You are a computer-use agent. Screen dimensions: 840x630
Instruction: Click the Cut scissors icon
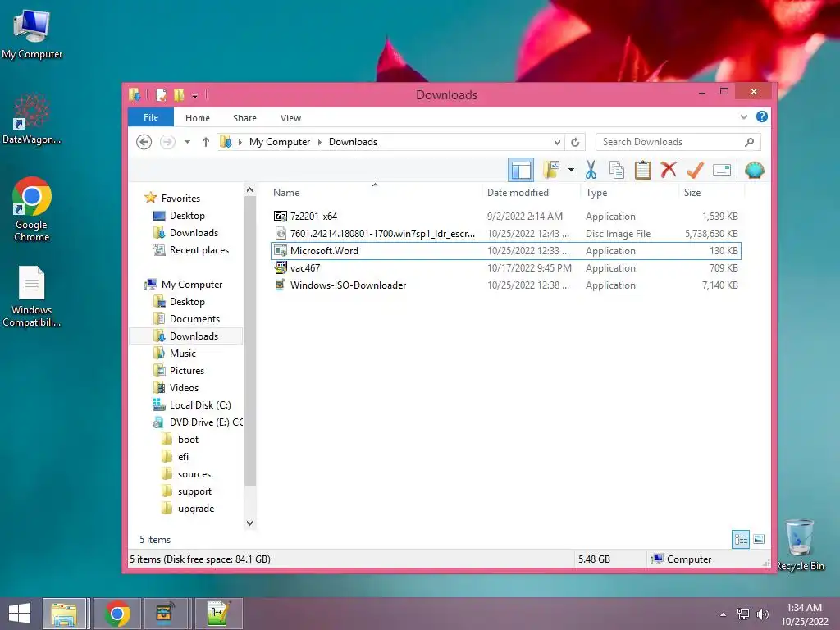click(x=591, y=170)
